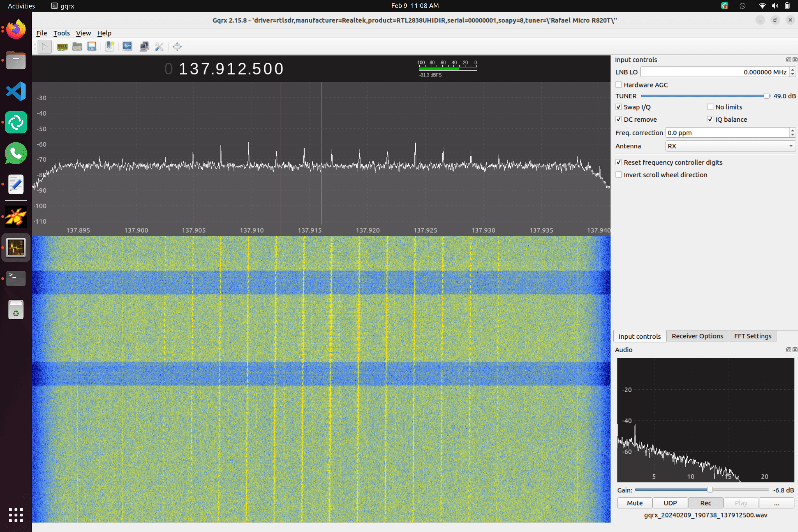Screen dimensions: 798x532
Task: Select the Input controls tab
Action: (639, 336)
